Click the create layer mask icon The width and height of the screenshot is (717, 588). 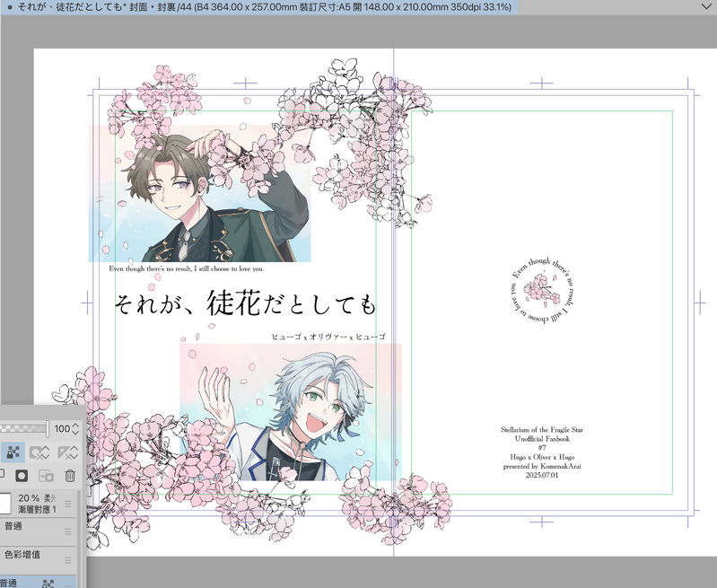[x=22, y=476]
